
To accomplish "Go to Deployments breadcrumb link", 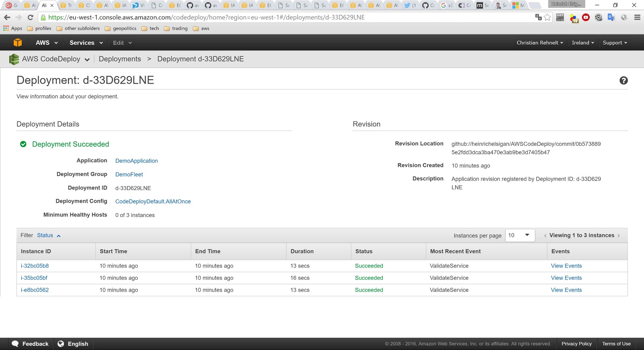I will (x=120, y=59).
